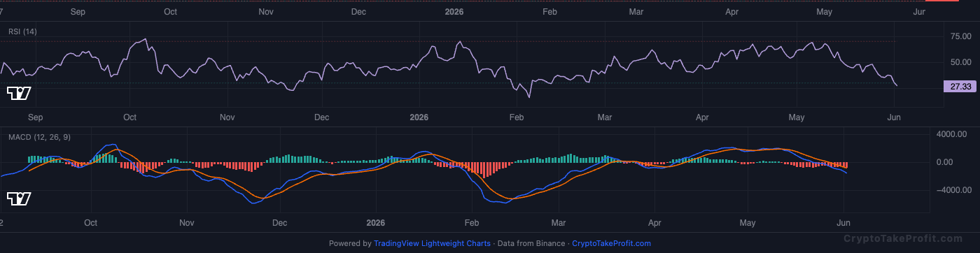Image resolution: width=980 pixels, height=253 pixels.
Task: Click the 75.00 level on the RSI scale
Action: pos(960,36)
